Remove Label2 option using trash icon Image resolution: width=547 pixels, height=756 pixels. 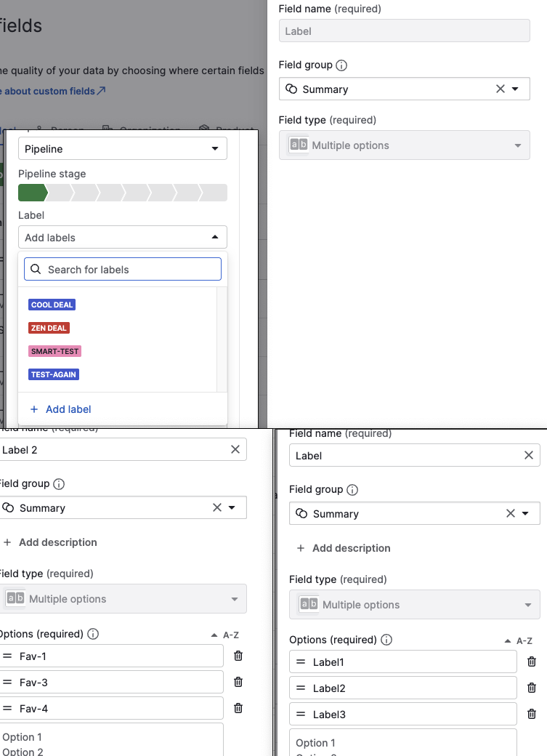532,688
